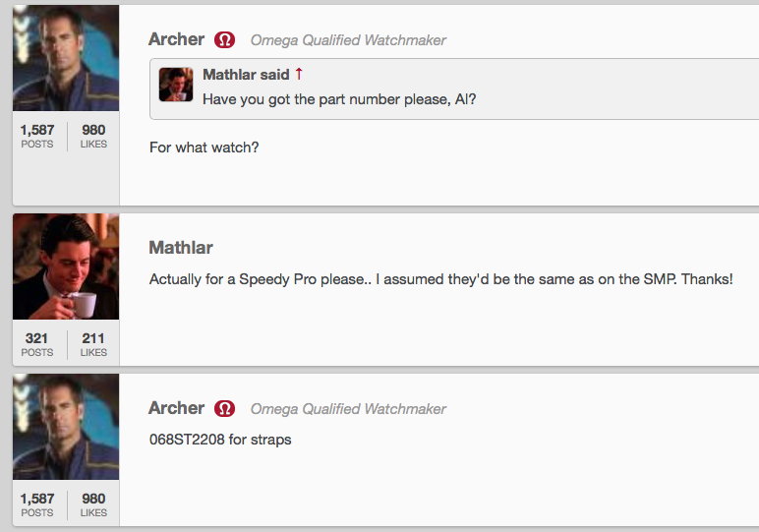Click 'Omega Qualified Watchmaker' title in the '068ST2208' post
Image resolution: width=759 pixels, height=532 pixels.
[348, 408]
